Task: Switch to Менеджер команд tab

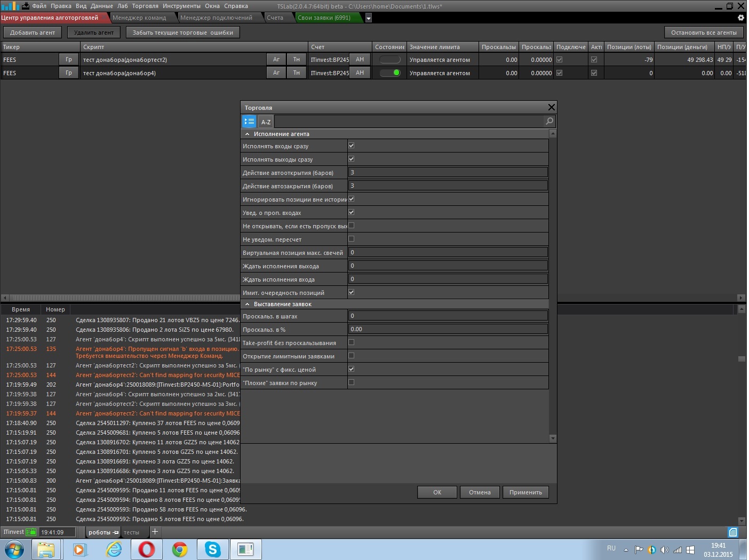Action: click(x=139, y=18)
